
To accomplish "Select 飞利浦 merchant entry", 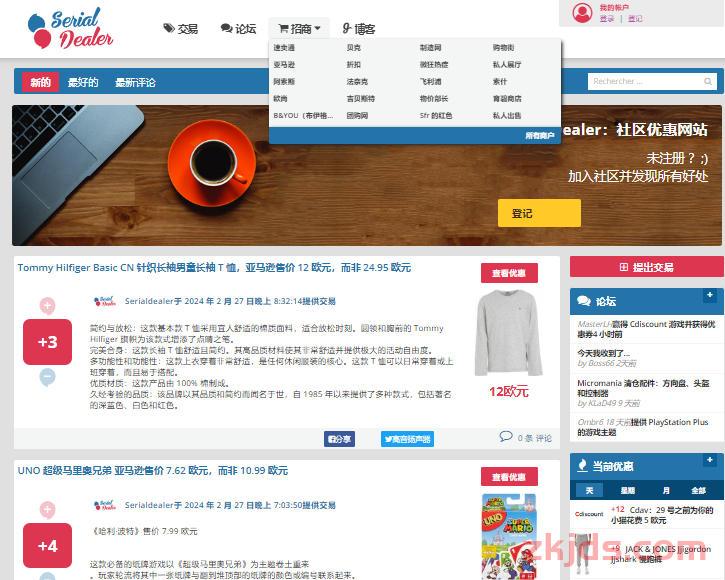I will pos(430,82).
